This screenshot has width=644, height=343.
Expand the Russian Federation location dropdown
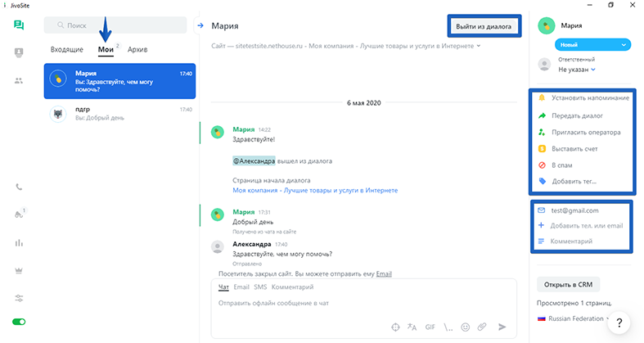point(572,318)
